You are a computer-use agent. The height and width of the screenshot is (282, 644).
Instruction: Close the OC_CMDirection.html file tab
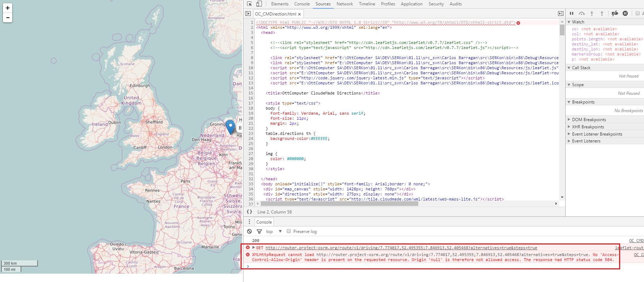(x=299, y=14)
